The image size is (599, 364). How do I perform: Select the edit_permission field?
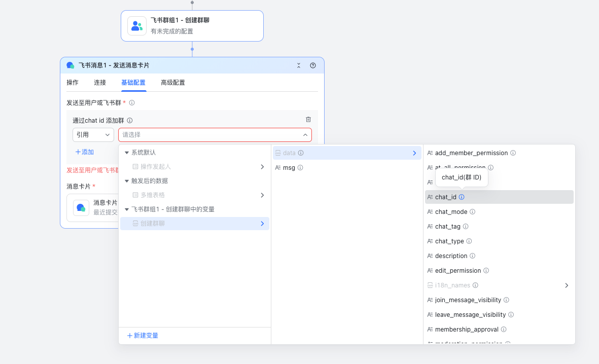458,271
